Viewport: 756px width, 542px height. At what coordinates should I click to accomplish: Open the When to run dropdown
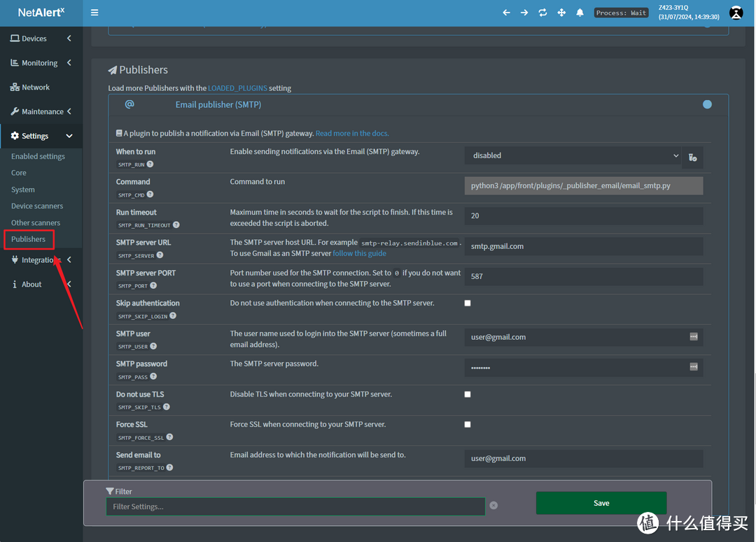(x=573, y=155)
